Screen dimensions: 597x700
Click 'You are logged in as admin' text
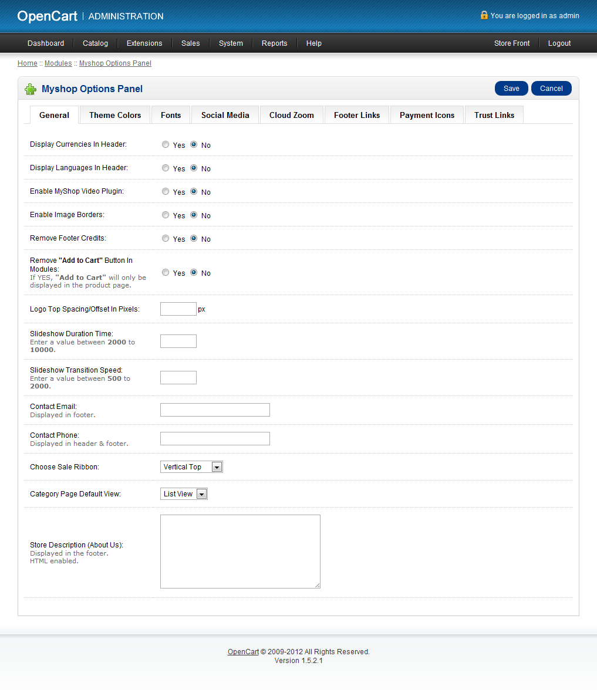pos(535,16)
